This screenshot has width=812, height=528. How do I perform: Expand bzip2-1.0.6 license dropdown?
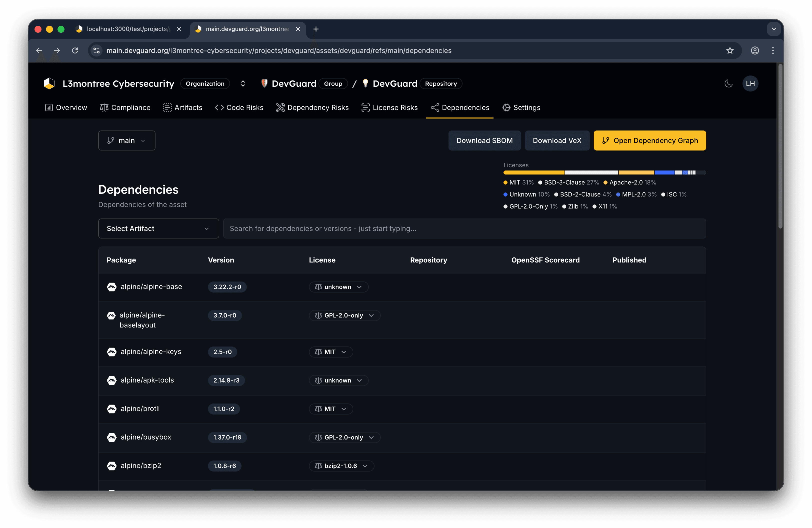(x=341, y=466)
